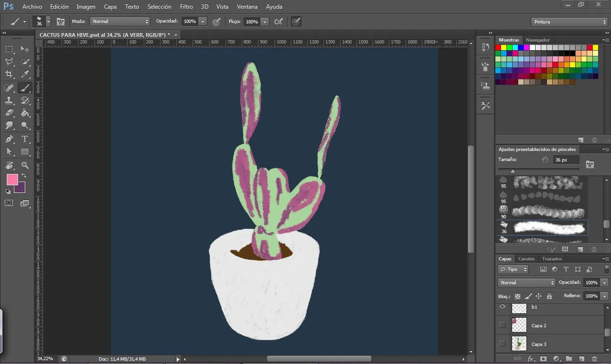Open the Archivo menu
Screen dimensions: 611x364
pos(32,7)
